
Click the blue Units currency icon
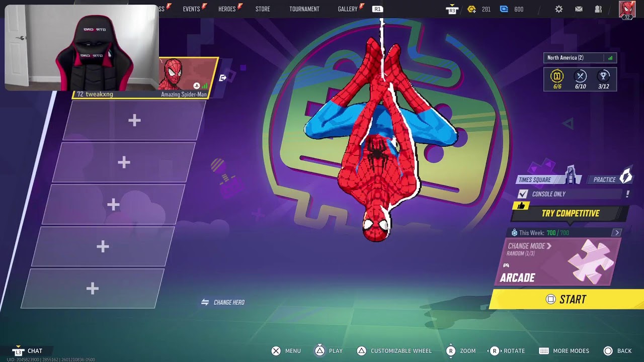(x=504, y=9)
